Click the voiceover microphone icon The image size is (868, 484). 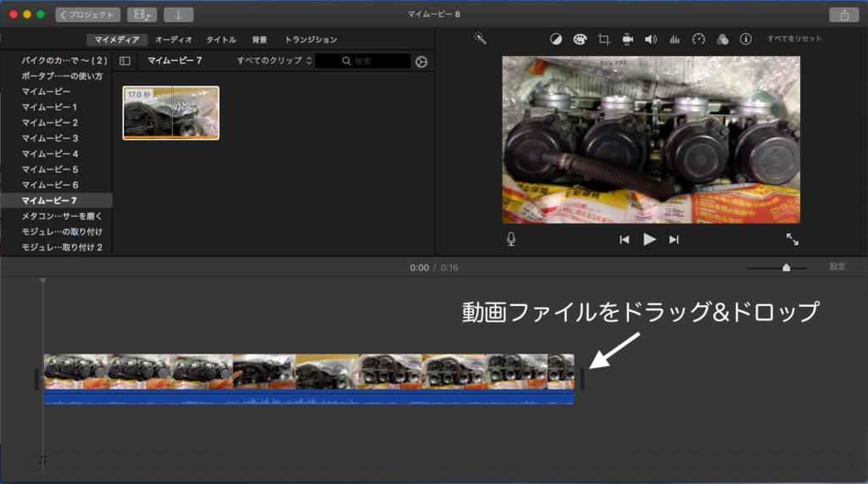(511, 239)
